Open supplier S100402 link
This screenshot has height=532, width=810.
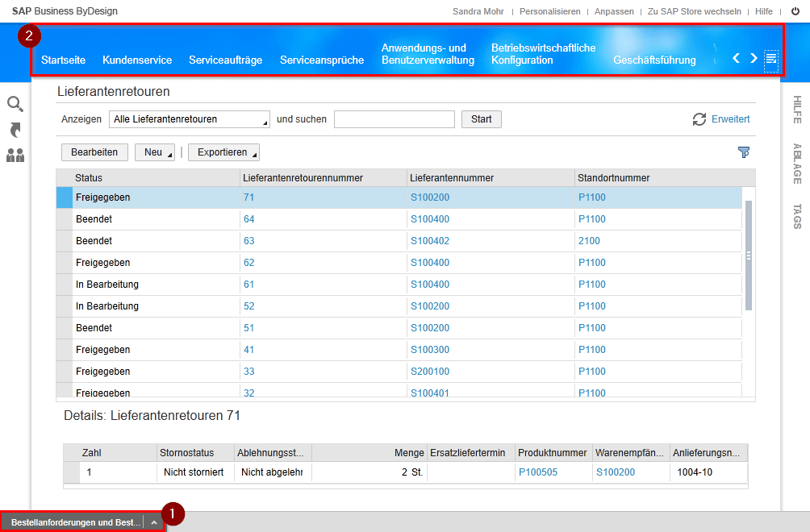click(x=430, y=240)
